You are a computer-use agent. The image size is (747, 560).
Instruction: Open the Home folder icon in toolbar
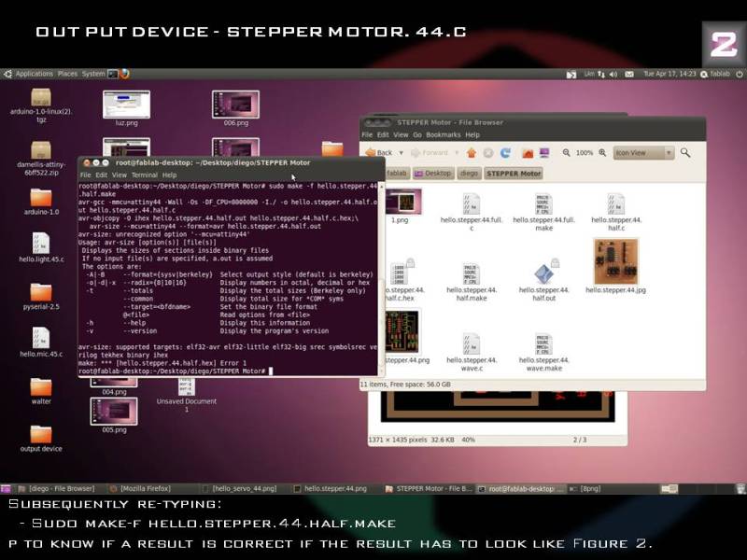click(x=528, y=153)
